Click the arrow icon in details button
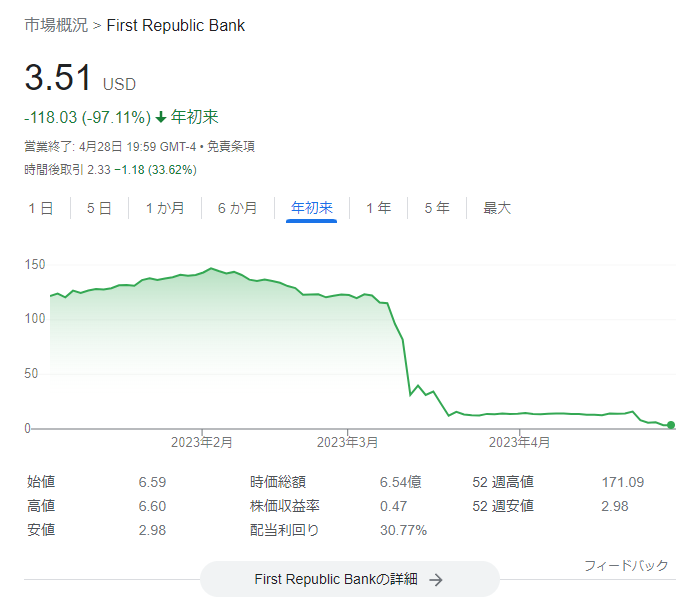 (436, 580)
